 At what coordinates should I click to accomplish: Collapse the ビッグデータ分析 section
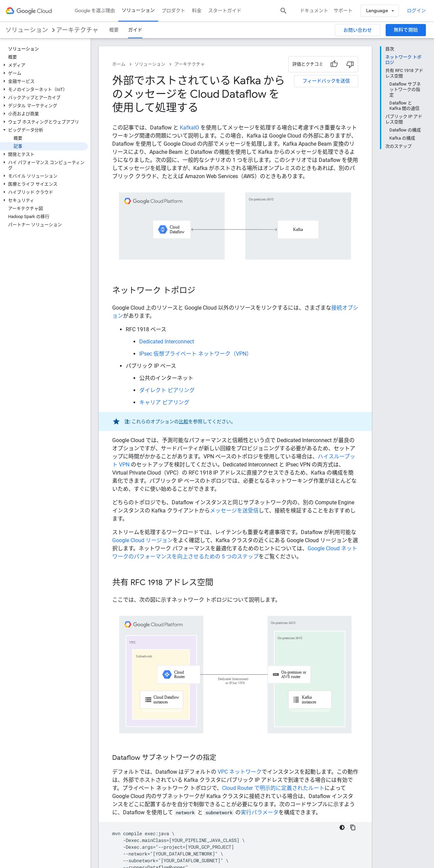pos(4,130)
